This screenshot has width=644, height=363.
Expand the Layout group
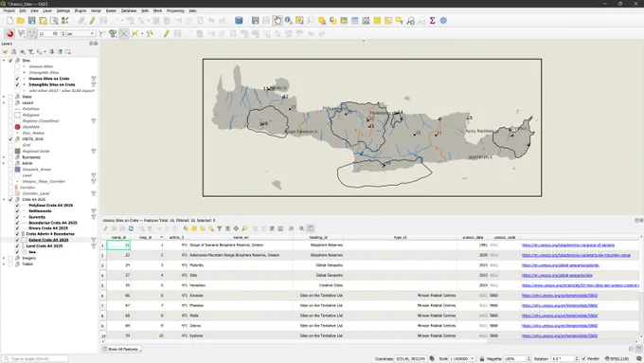click(4, 102)
